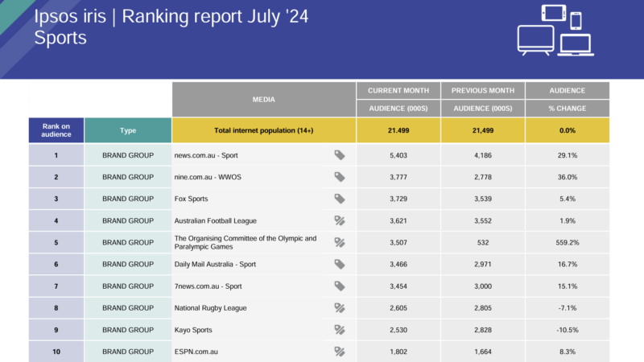Click the current audience value 3,777
644x362 pixels.
tap(398, 177)
